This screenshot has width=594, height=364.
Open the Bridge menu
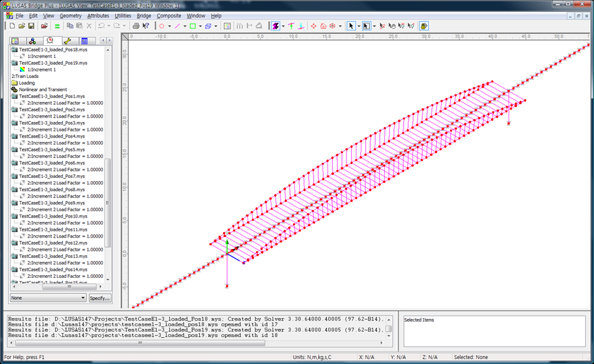(143, 15)
